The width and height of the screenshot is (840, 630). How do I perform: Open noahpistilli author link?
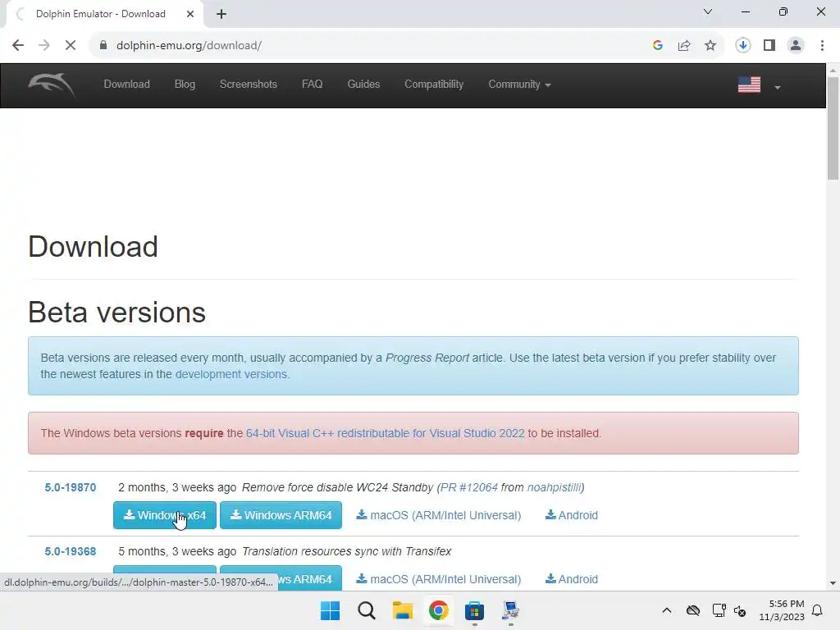554,487
